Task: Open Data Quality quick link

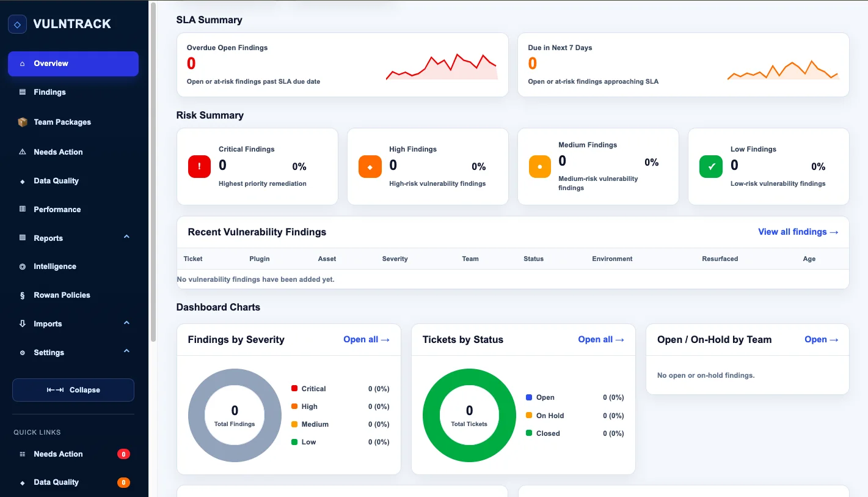Action: click(x=73, y=483)
